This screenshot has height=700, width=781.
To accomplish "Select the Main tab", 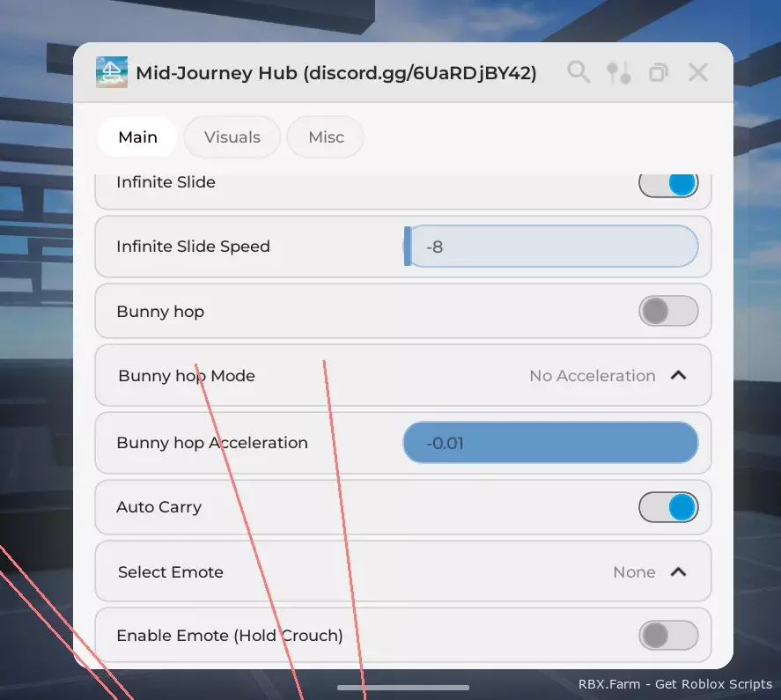I will (137, 137).
